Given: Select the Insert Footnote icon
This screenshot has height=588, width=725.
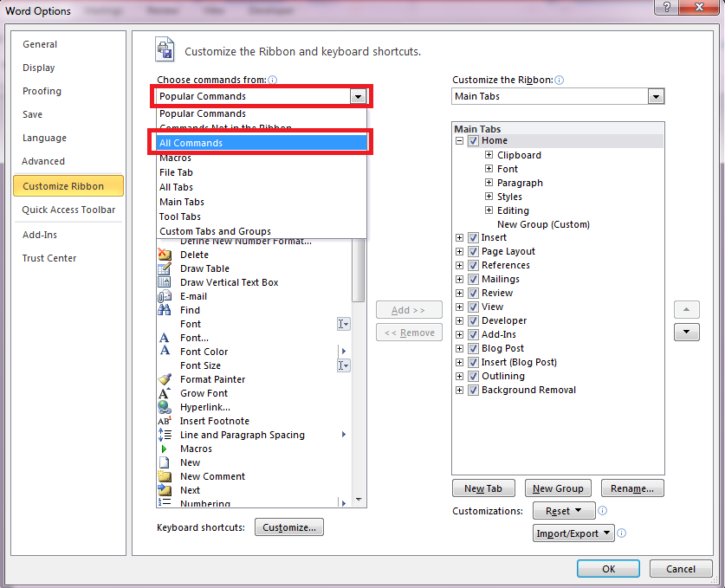Looking at the screenshot, I should (164, 421).
